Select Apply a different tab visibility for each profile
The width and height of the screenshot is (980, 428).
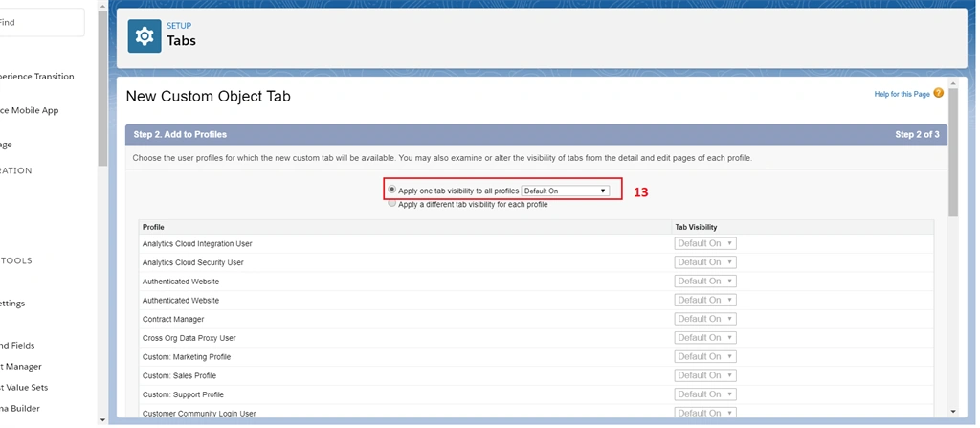coord(391,203)
